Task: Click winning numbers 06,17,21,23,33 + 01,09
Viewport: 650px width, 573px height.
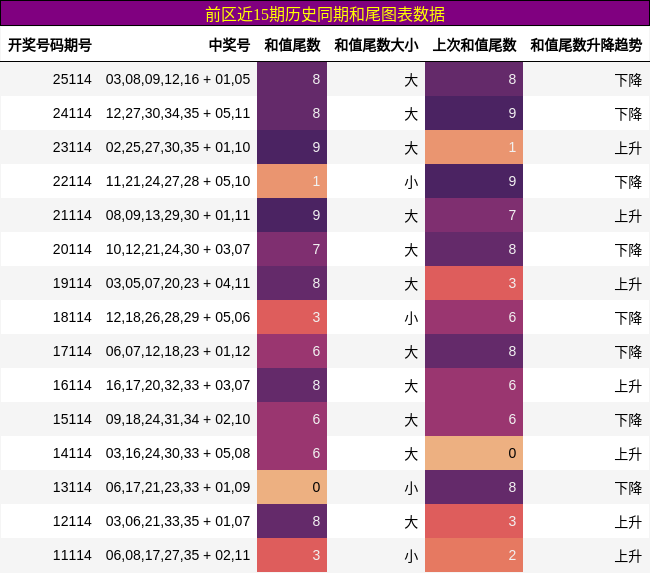Action: 178,487
